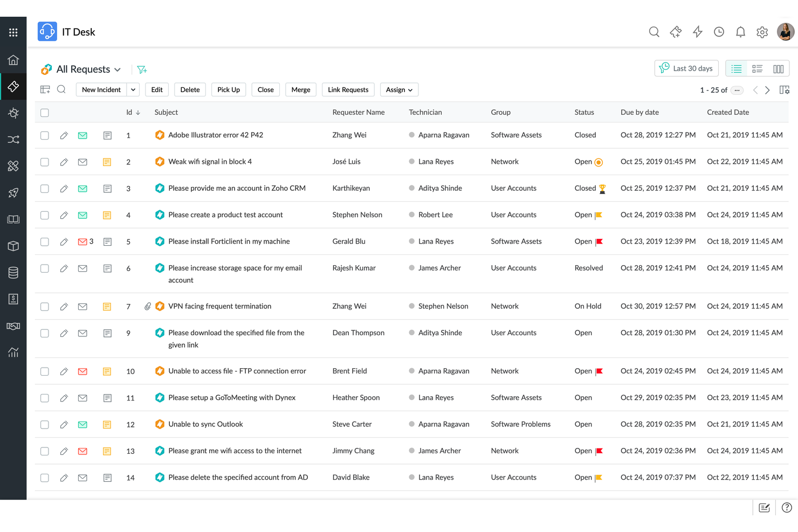798x532 pixels.
Task: Select the bug-shaped Problems icon in sidebar
Action: [13, 113]
